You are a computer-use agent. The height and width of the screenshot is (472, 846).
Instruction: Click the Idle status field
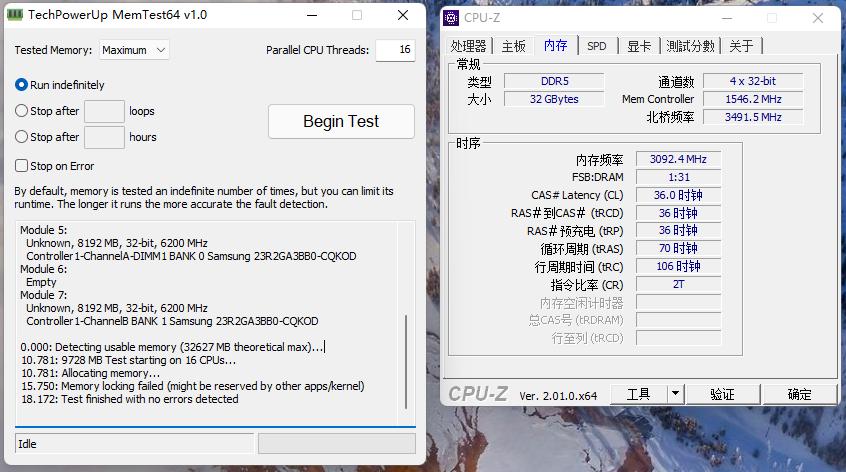click(x=134, y=444)
